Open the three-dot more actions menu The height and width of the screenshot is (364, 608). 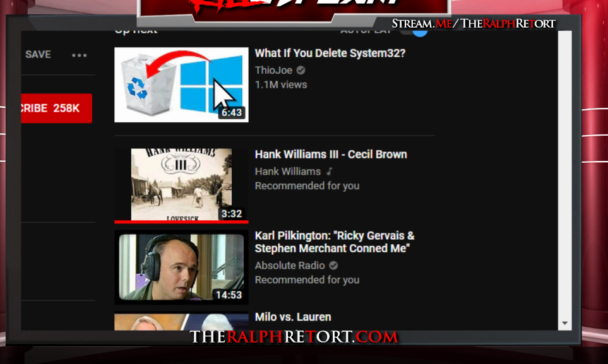pyautogui.click(x=79, y=55)
